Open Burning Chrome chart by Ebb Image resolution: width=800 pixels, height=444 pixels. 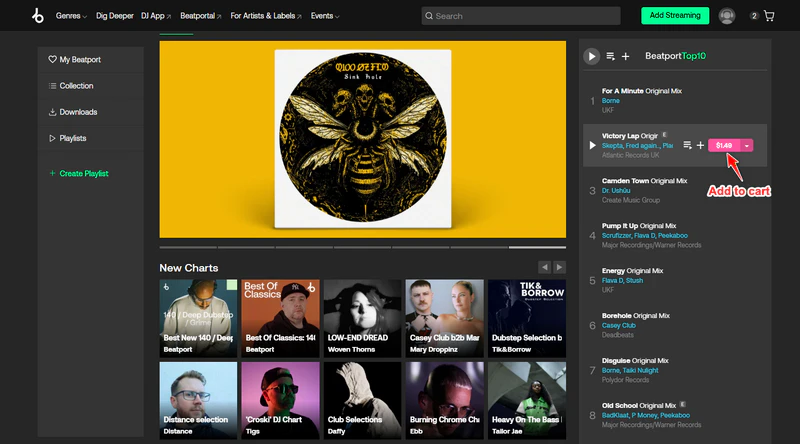(444, 401)
